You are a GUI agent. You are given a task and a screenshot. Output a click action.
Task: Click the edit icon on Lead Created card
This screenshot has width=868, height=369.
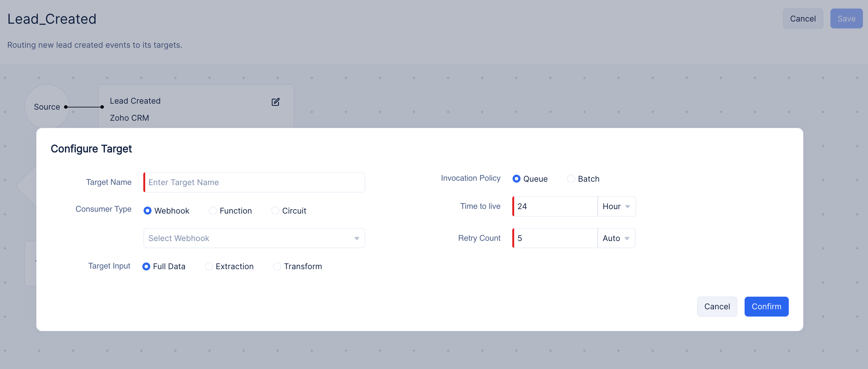275,102
